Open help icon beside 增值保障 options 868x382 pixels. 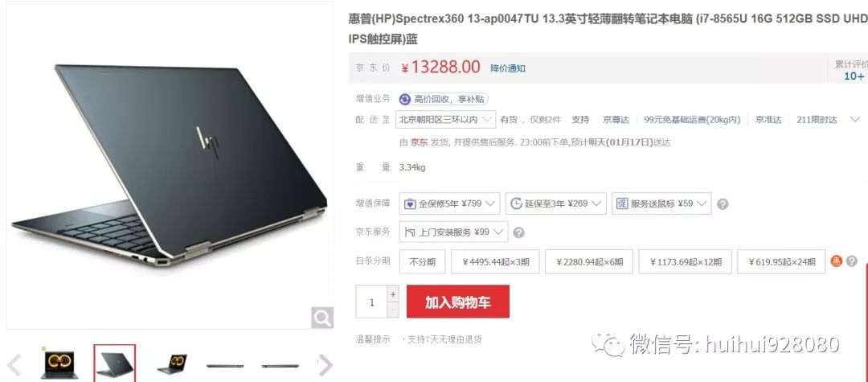click(x=723, y=203)
